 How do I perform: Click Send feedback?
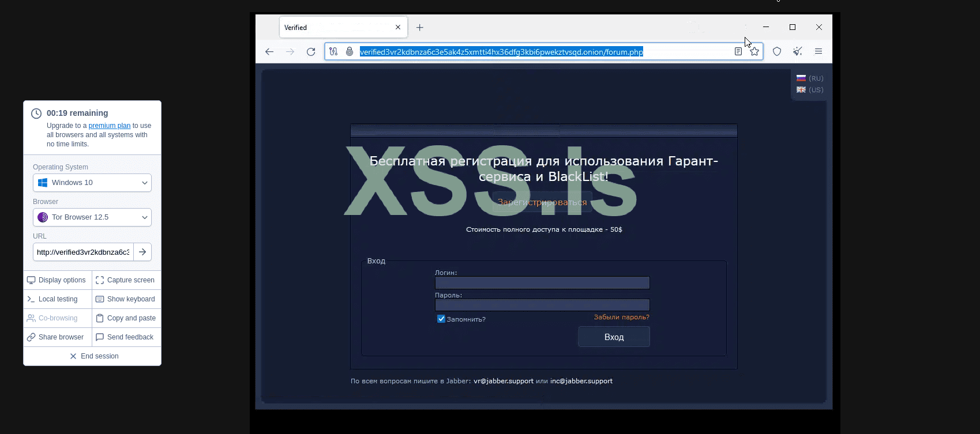point(127,337)
